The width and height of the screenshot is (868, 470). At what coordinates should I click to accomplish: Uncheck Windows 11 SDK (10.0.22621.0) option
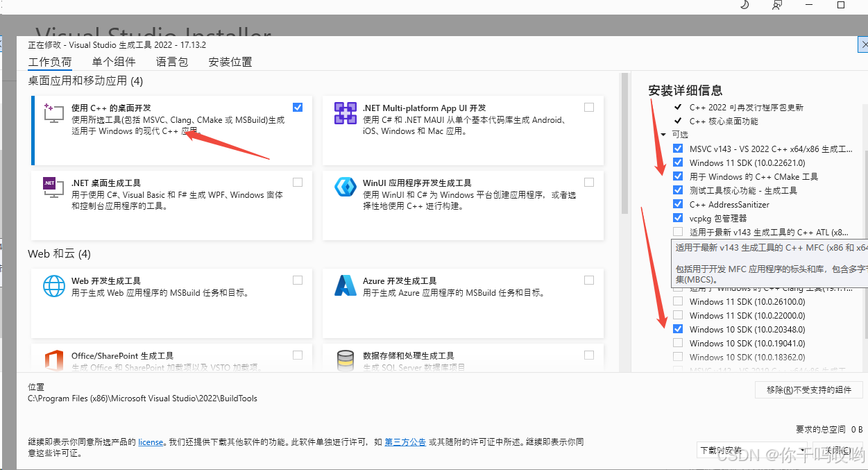pyautogui.click(x=678, y=162)
